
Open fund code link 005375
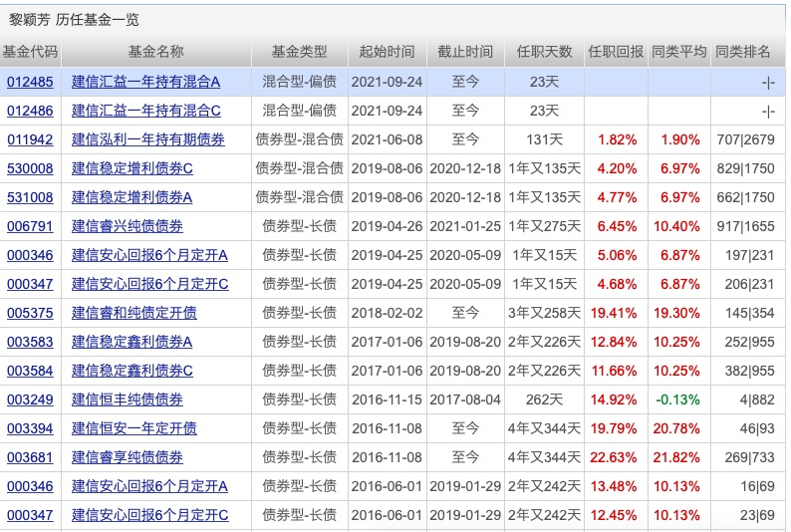[x=30, y=313]
